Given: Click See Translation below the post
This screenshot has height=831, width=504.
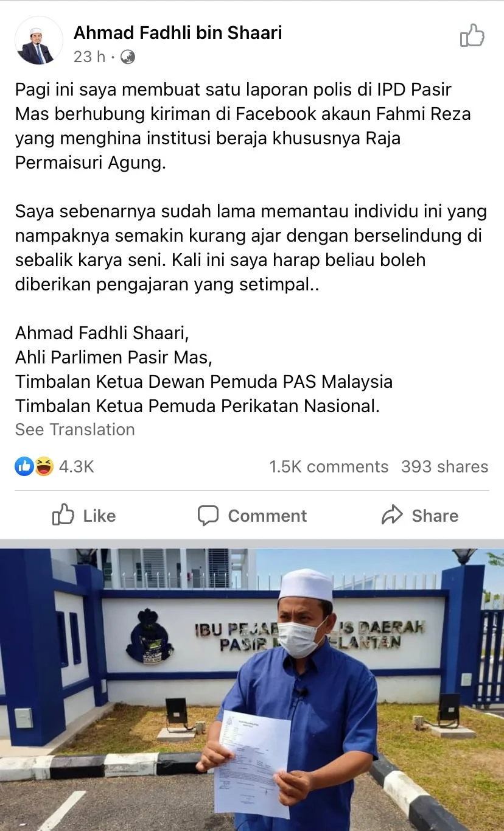Looking at the screenshot, I should click(75, 429).
